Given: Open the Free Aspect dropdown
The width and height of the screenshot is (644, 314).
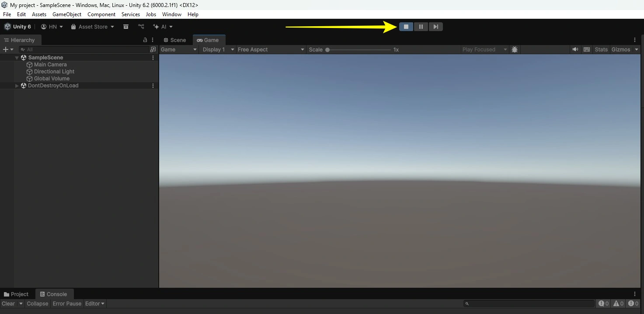Looking at the screenshot, I should [270, 49].
